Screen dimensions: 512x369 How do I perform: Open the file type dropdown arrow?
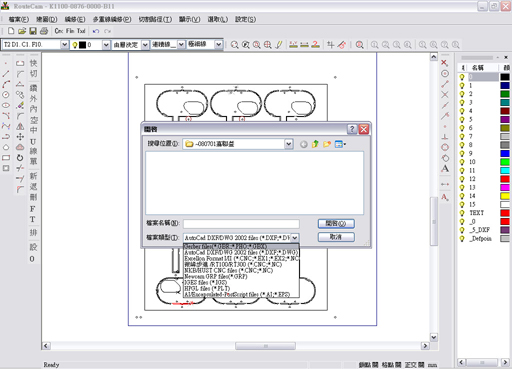295,238
